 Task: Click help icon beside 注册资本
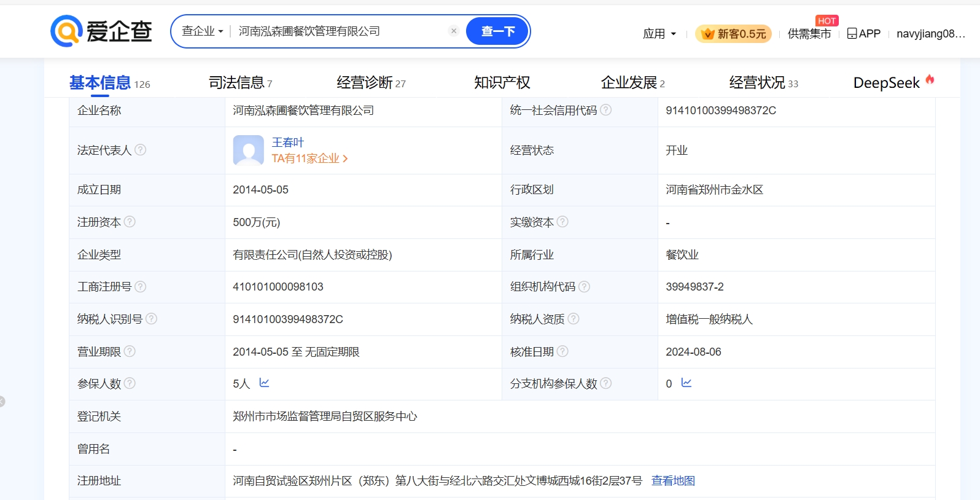[x=130, y=222]
